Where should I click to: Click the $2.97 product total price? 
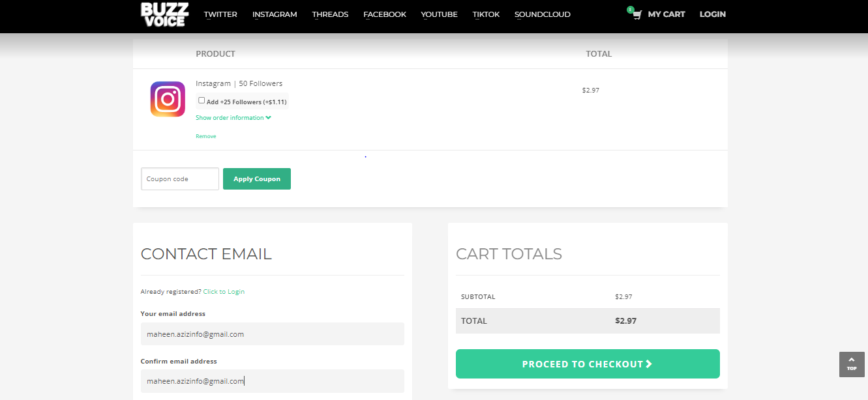point(591,91)
